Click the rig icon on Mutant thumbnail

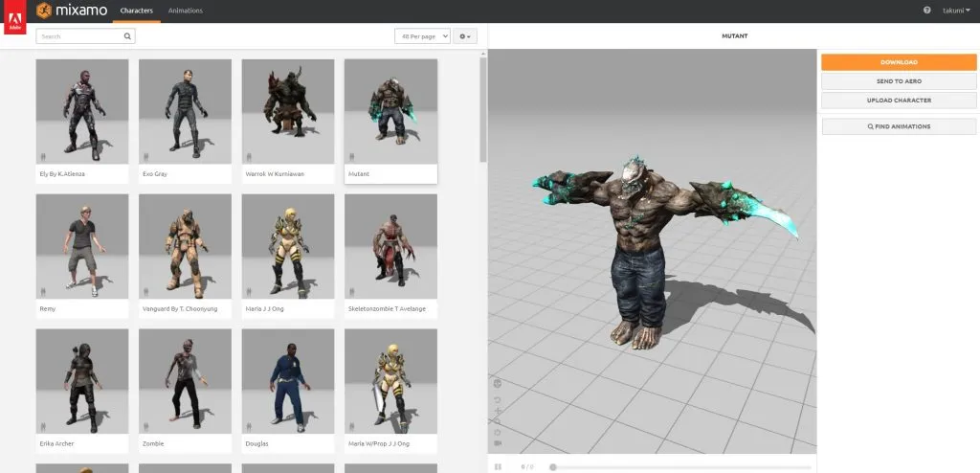[352, 157]
